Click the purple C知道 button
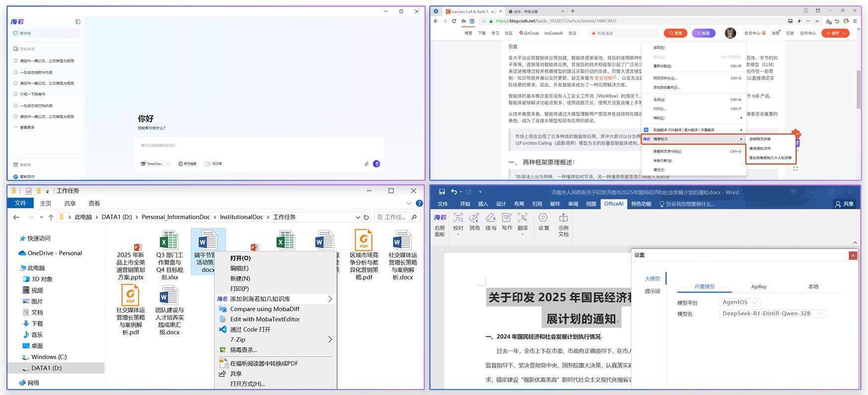Screen dimensions: 868x395 [704, 33]
